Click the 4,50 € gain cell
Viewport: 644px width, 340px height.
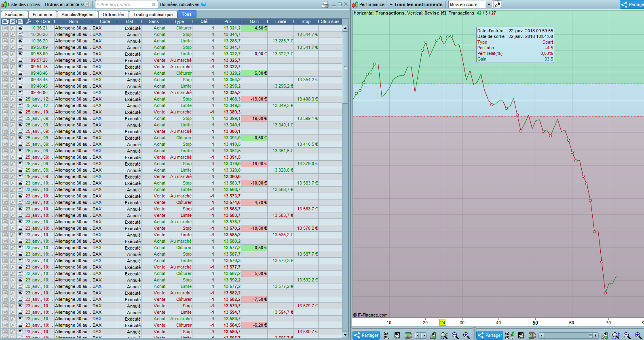[254, 28]
